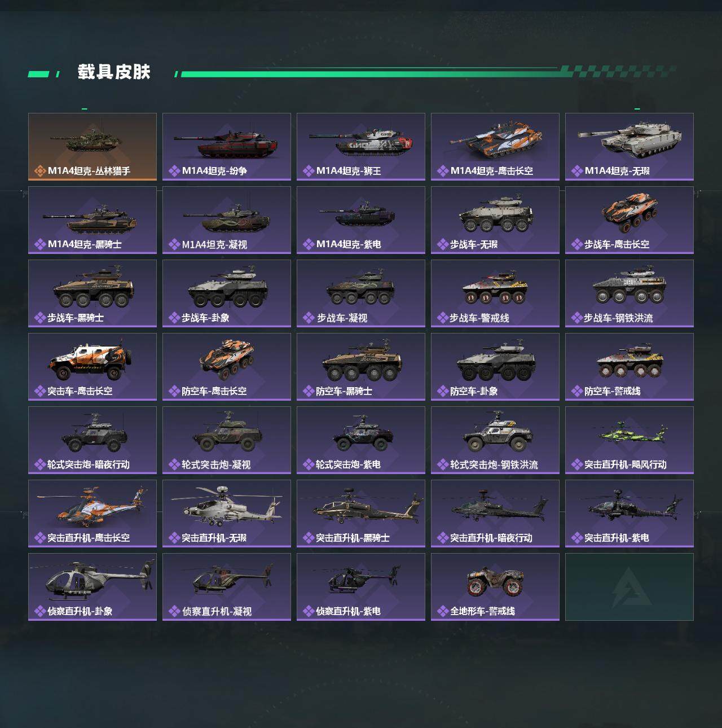The image size is (722, 728).
Task: Choose the 步战车-鹰击长空 vehicle skin
Action: click(629, 220)
